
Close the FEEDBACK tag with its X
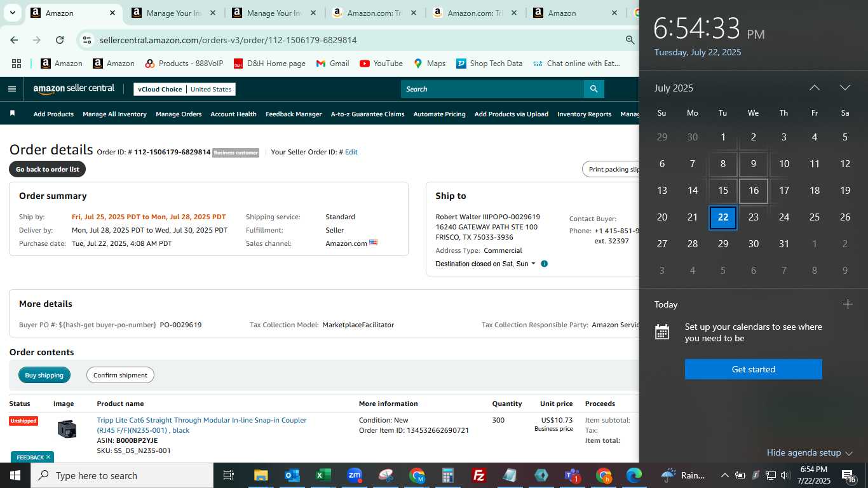(x=48, y=457)
